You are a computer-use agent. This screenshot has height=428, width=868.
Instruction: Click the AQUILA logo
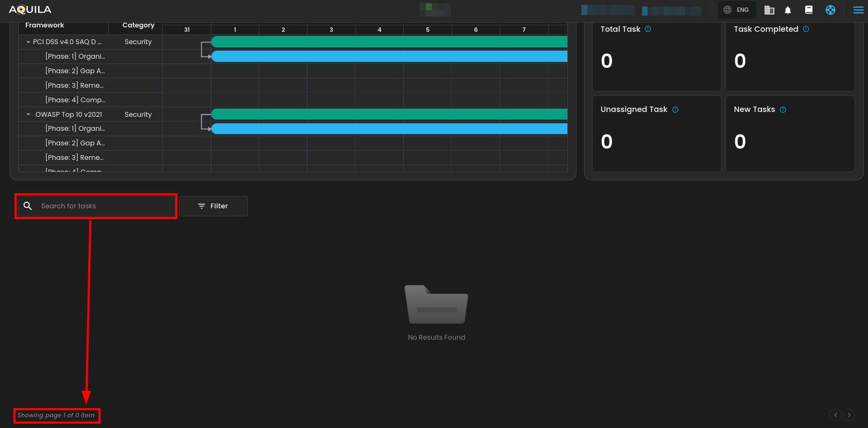tap(30, 10)
